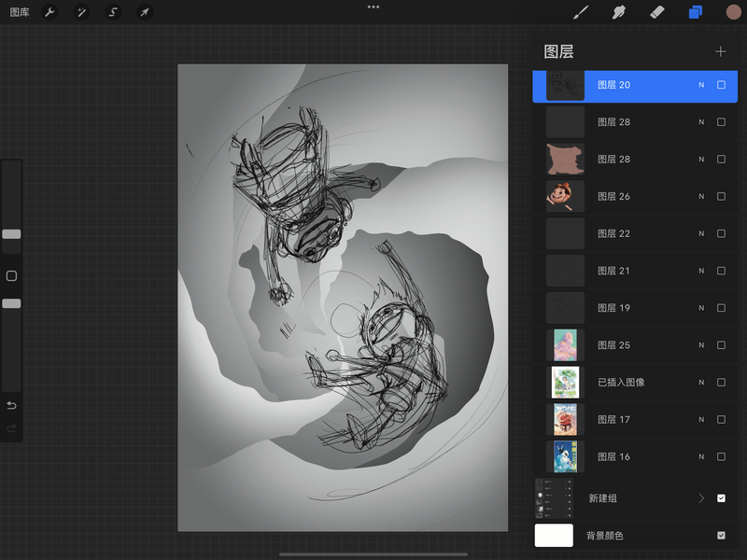747x560 pixels.
Task: Open blend mode N for 图层 16
Action: pyautogui.click(x=701, y=456)
